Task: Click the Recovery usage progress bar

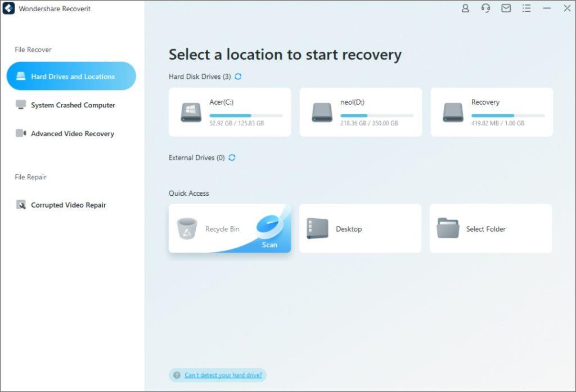Action: coord(508,116)
